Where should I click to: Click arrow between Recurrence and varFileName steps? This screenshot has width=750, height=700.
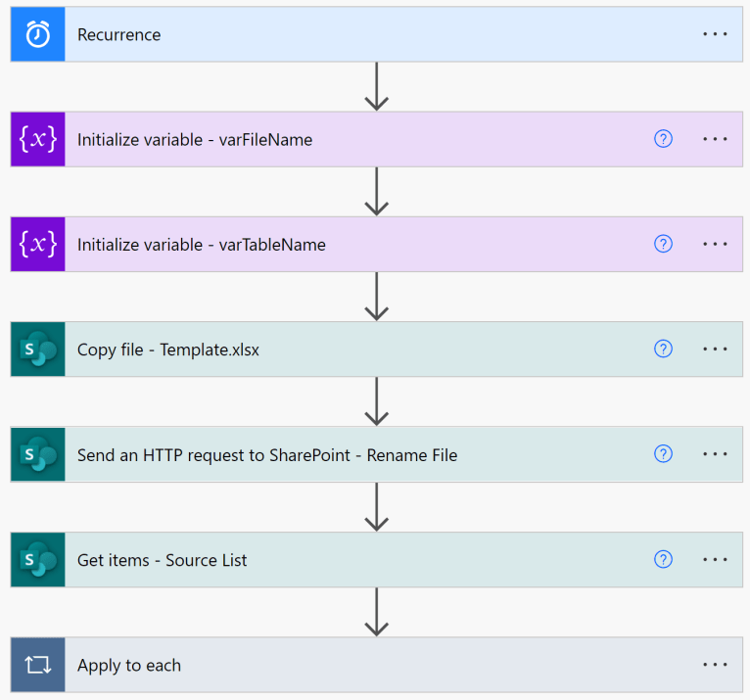click(376, 87)
